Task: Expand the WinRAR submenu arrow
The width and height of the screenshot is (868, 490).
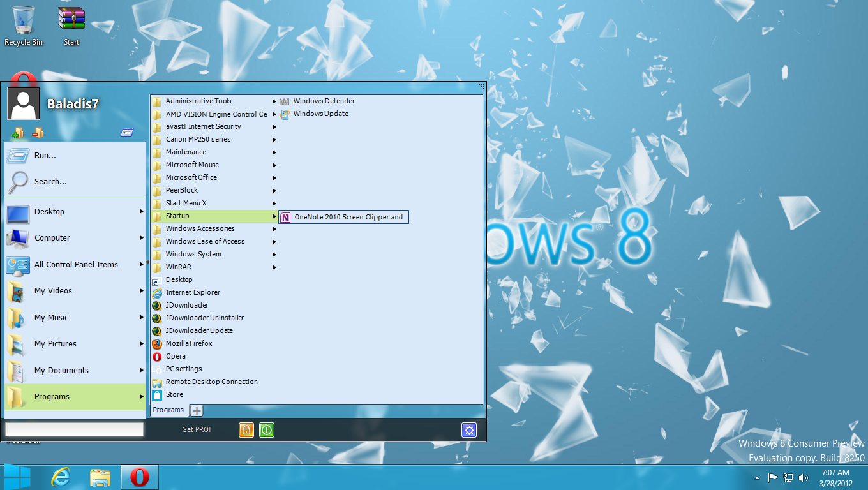Action: (x=274, y=267)
